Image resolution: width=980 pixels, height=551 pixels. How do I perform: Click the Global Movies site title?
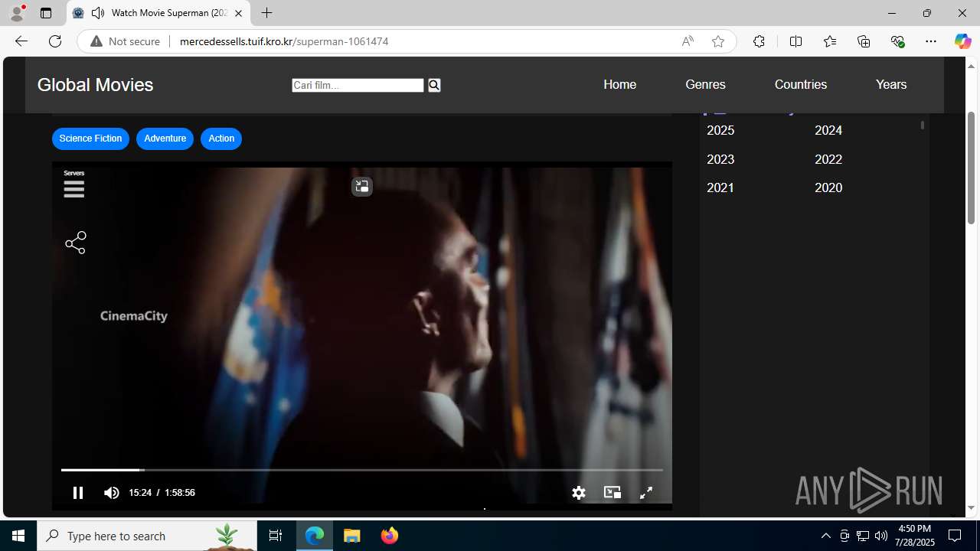tap(96, 85)
